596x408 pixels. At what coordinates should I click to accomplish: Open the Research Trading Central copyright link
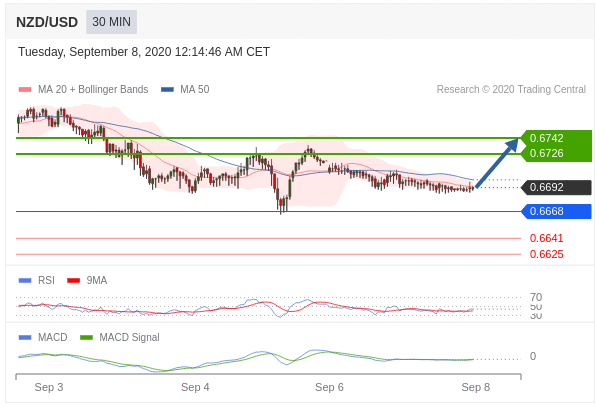(511, 90)
